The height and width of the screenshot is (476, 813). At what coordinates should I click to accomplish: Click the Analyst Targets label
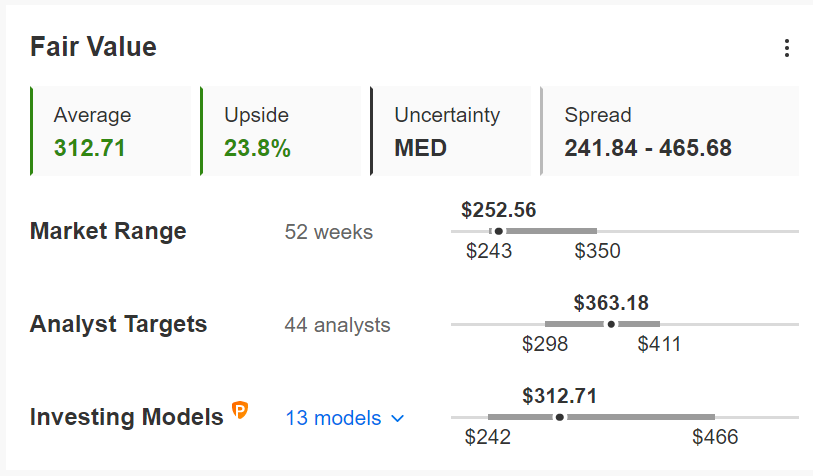118,324
